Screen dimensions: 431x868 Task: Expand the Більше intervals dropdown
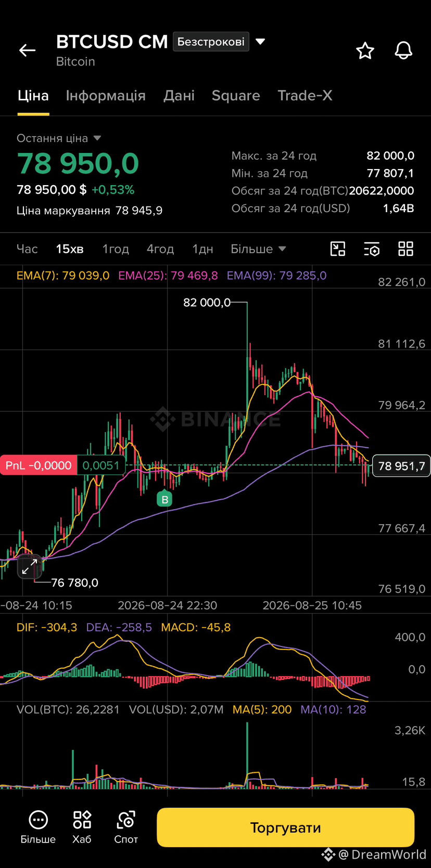pos(258,249)
